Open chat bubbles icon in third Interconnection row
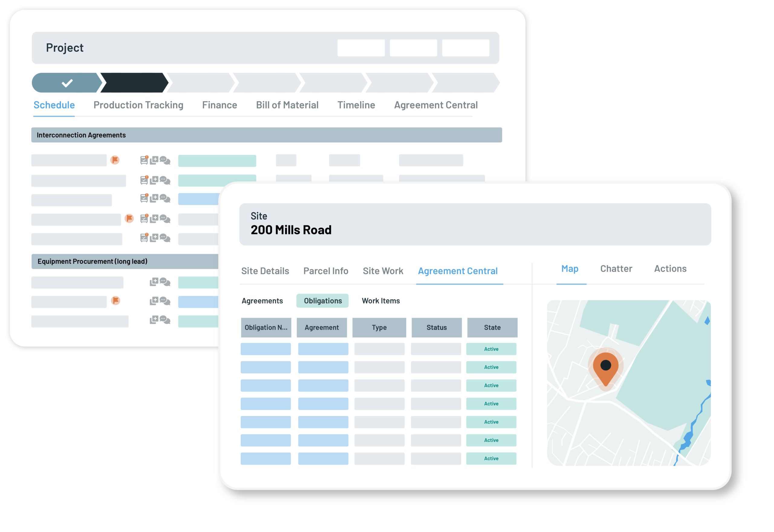 [165, 199]
